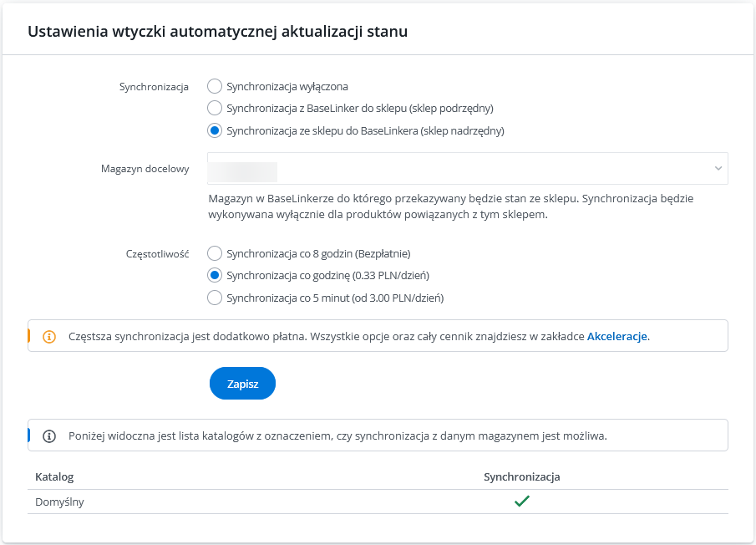
Task: Expand the target warehouse selection list
Action: pyautogui.click(x=468, y=169)
